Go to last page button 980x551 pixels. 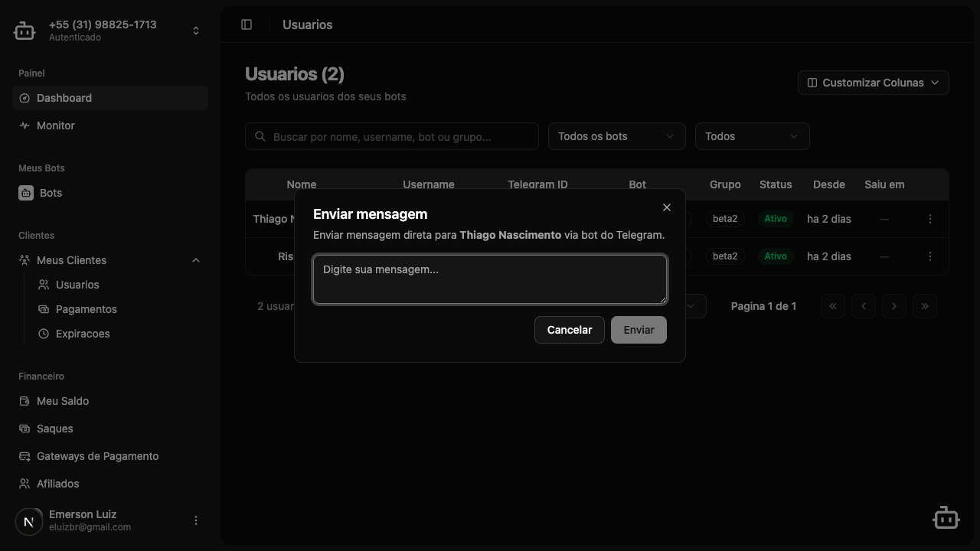point(925,306)
